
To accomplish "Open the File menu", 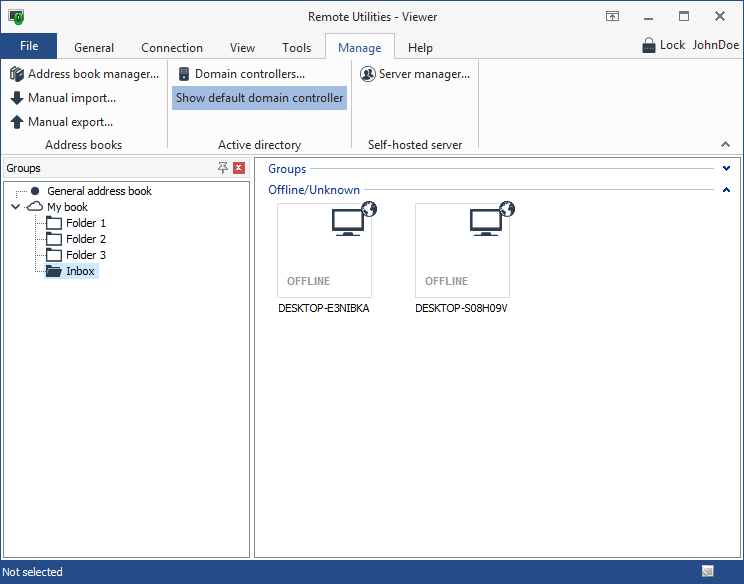I will click(29, 46).
